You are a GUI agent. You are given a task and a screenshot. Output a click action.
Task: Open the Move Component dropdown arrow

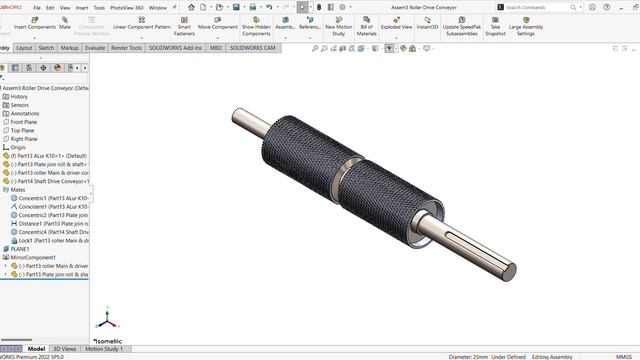coord(218,38)
